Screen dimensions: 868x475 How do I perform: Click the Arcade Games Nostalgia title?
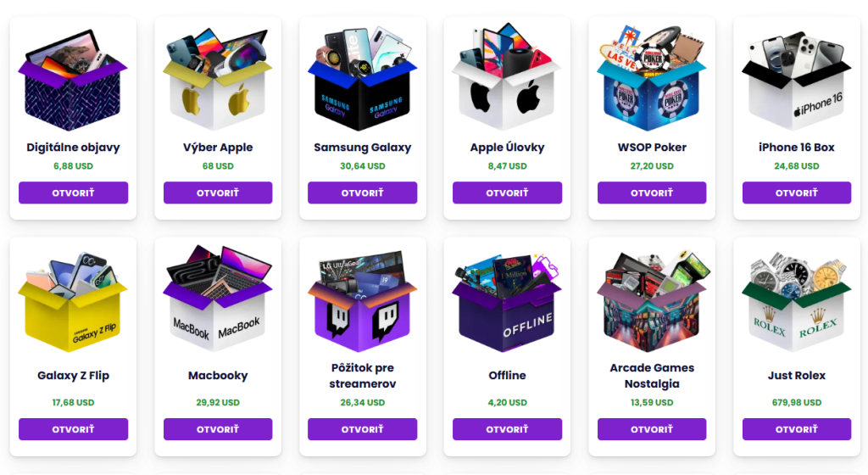tap(652, 376)
